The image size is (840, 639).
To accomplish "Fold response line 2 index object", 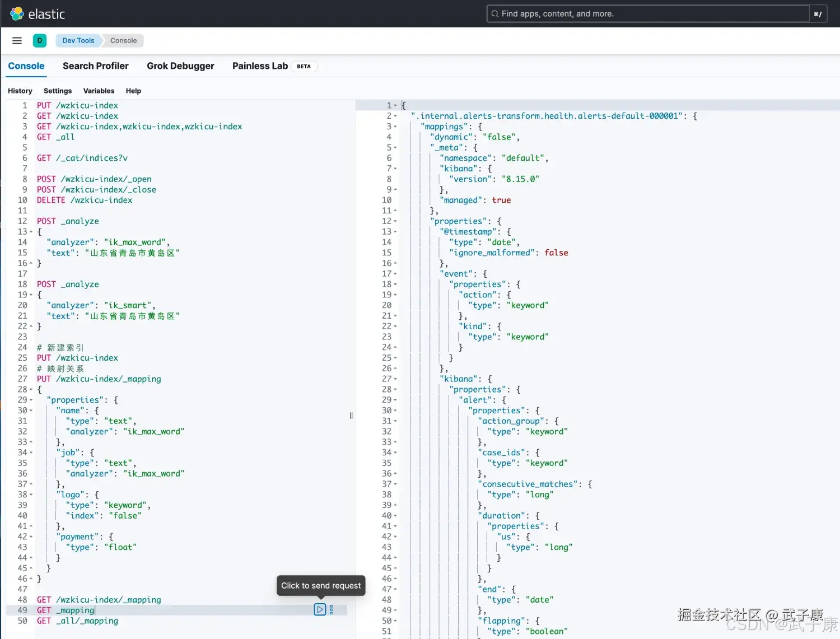I will (x=395, y=116).
